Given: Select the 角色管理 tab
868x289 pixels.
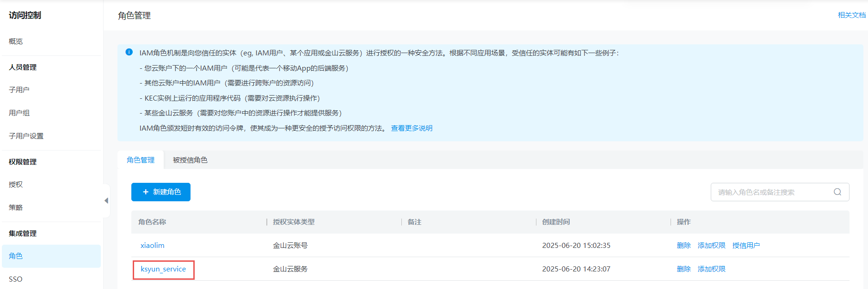Looking at the screenshot, I should pos(141,160).
